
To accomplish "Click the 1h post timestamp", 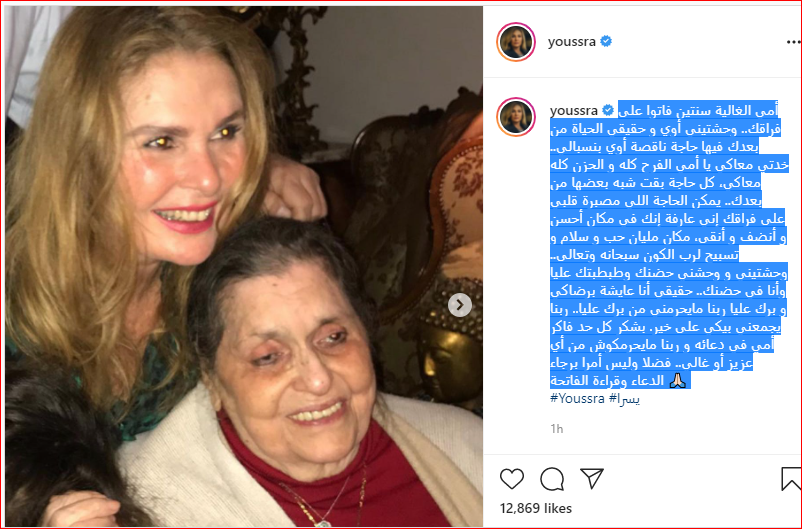I will (556, 429).
